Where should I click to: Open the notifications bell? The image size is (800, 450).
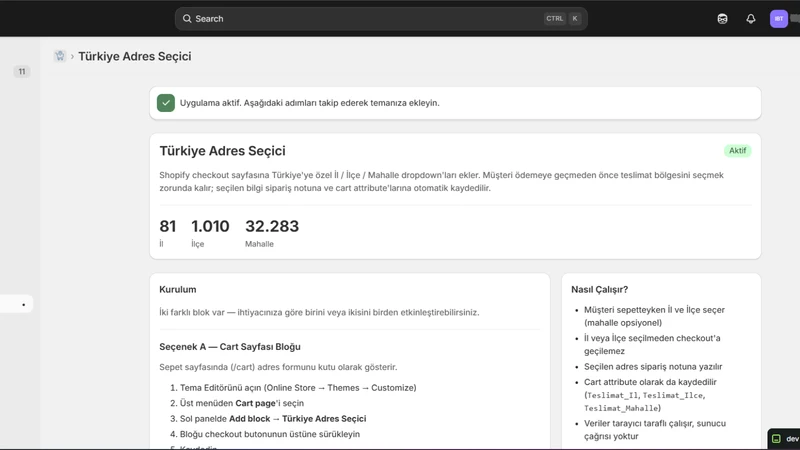(x=751, y=19)
